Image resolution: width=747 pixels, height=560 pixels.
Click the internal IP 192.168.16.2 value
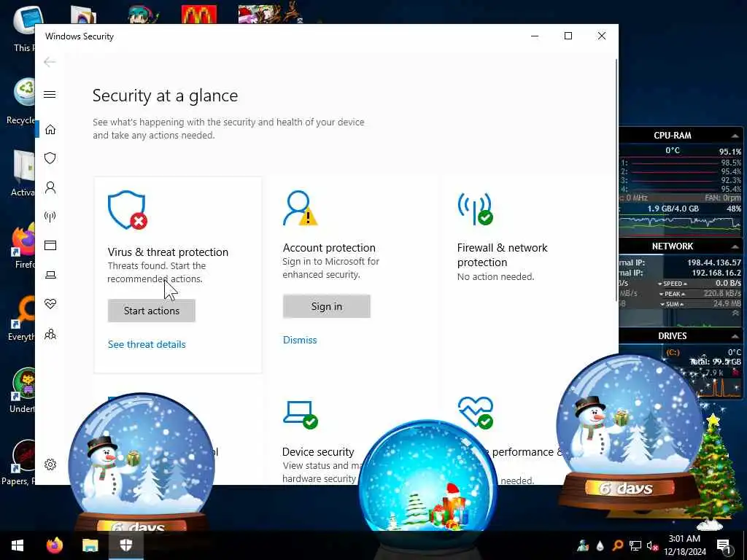(x=716, y=273)
